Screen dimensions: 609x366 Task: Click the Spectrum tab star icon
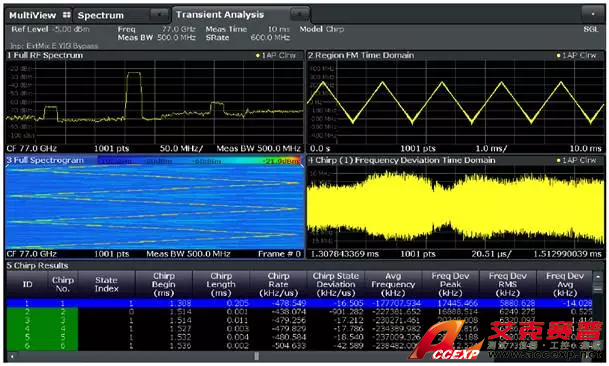click(x=159, y=15)
